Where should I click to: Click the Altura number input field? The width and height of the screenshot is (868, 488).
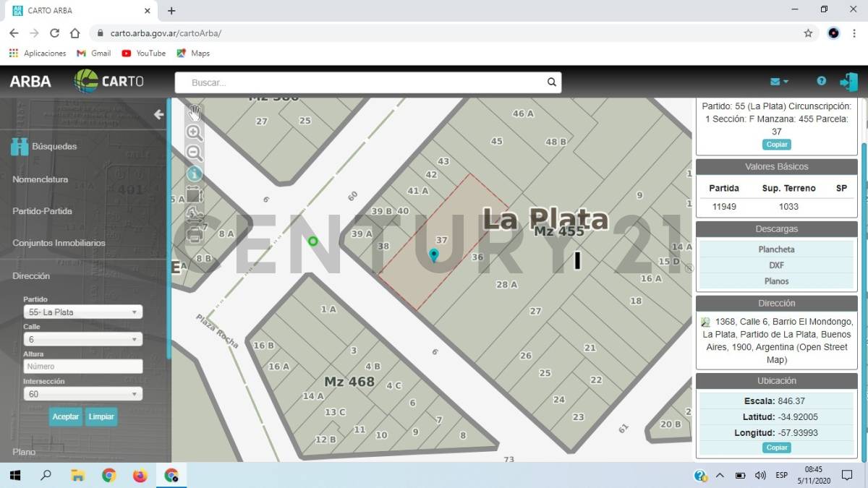pos(82,367)
